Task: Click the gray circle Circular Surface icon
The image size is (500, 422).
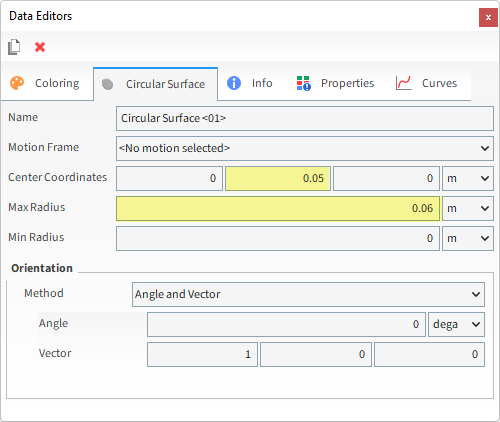Action: (x=107, y=84)
